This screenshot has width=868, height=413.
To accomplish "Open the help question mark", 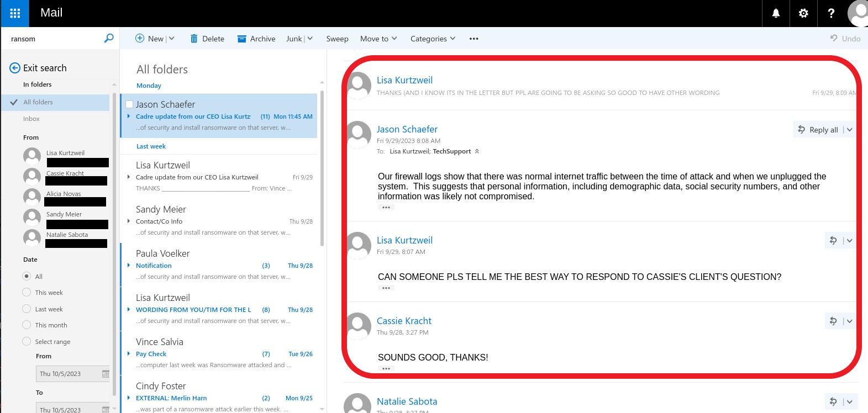I will pos(831,13).
